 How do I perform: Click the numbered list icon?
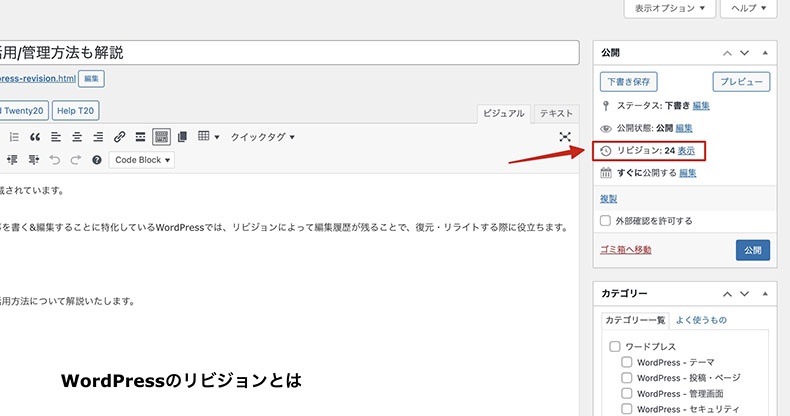14,137
